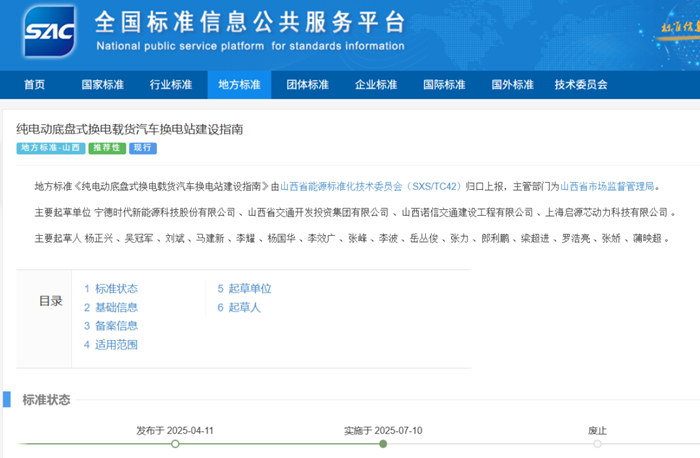700x458 pixels.
Task: Select the 行业标准 menu item
Action: [170, 85]
